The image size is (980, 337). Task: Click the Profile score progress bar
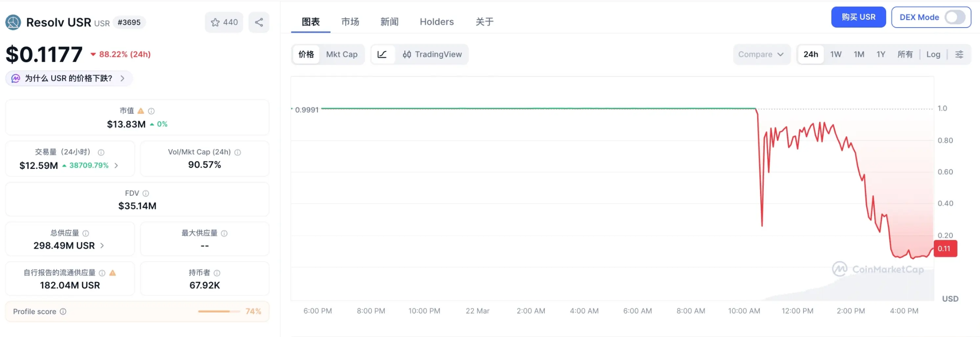click(x=219, y=311)
